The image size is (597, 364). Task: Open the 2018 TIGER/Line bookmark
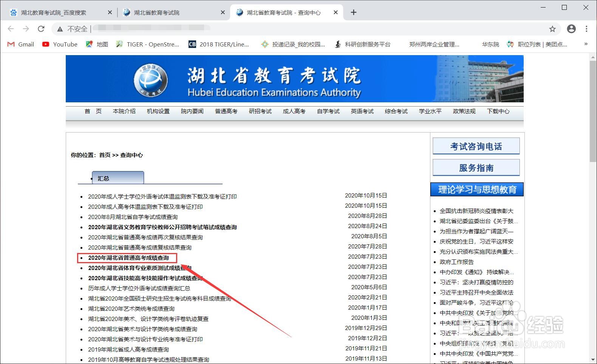pos(219,44)
